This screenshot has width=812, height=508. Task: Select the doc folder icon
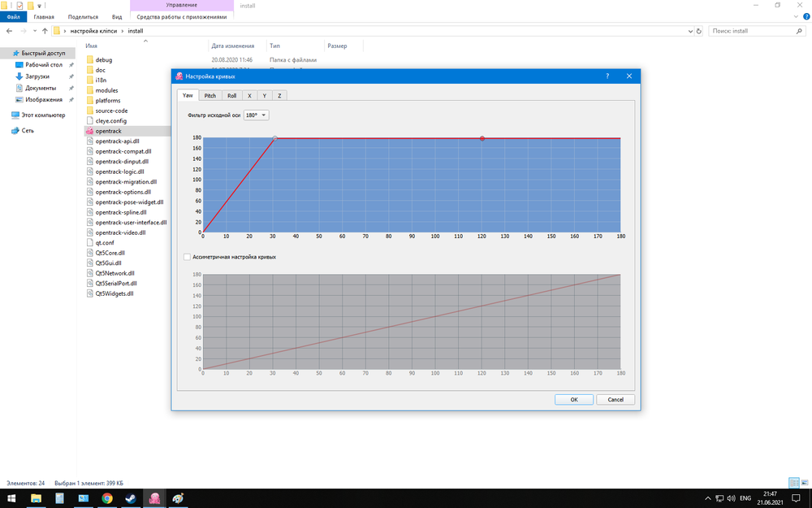(90, 70)
